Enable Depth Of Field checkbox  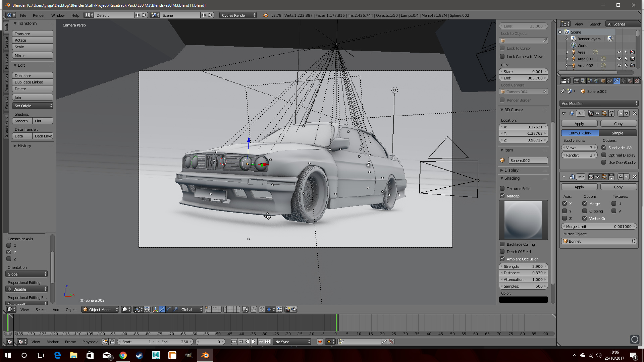pos(502,251)
